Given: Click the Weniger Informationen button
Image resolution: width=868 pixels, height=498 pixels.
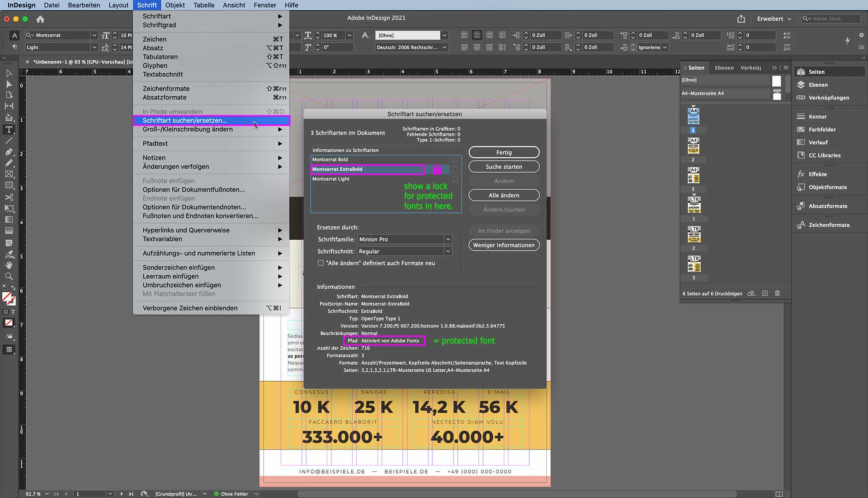Looking at the screenshot, I should tap(504, 245).
